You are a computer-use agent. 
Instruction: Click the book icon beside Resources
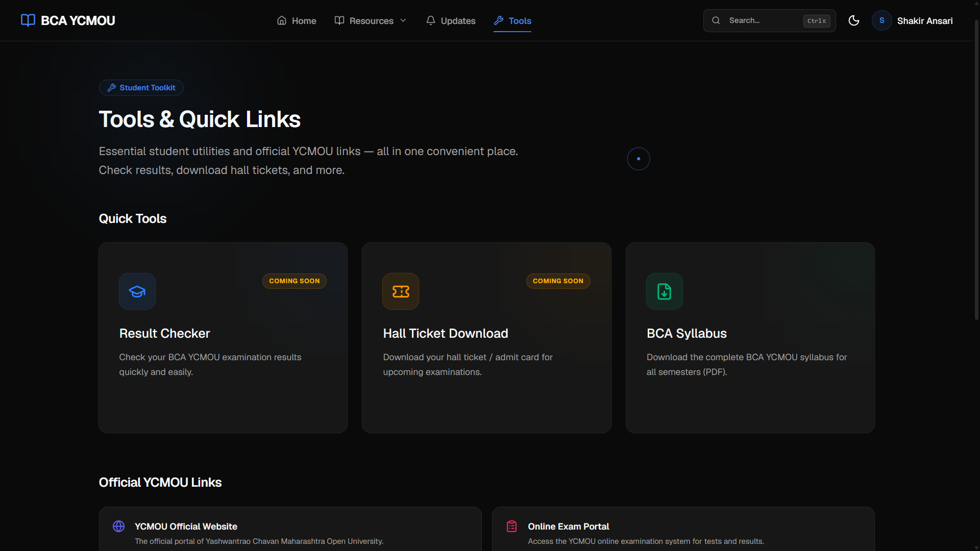(x=339, y=20)
